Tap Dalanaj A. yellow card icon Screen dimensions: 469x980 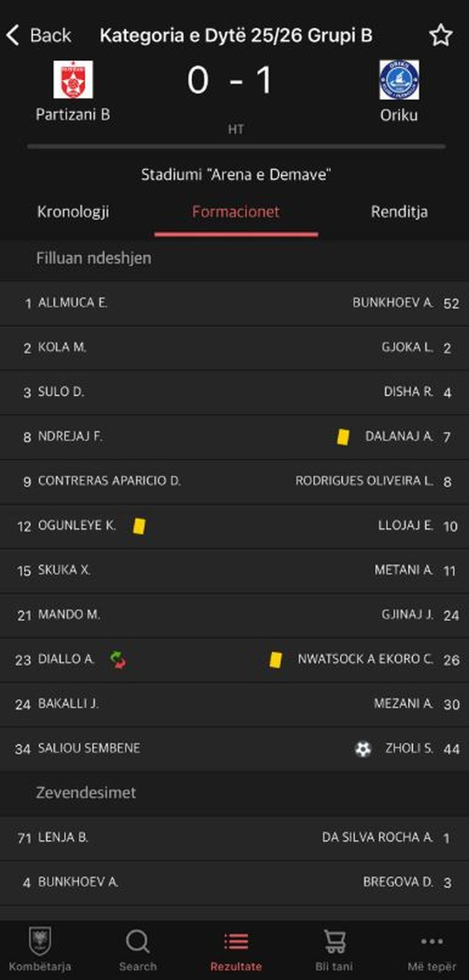(342, 437)
